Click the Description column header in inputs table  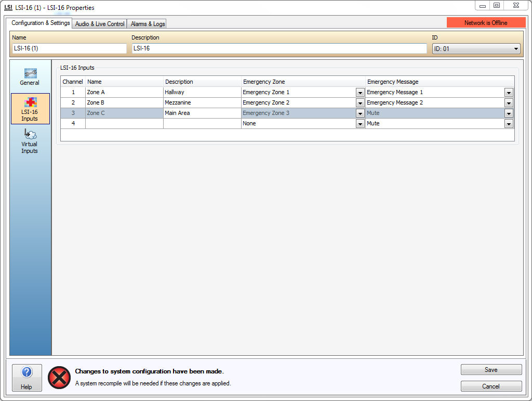point(202,82)
